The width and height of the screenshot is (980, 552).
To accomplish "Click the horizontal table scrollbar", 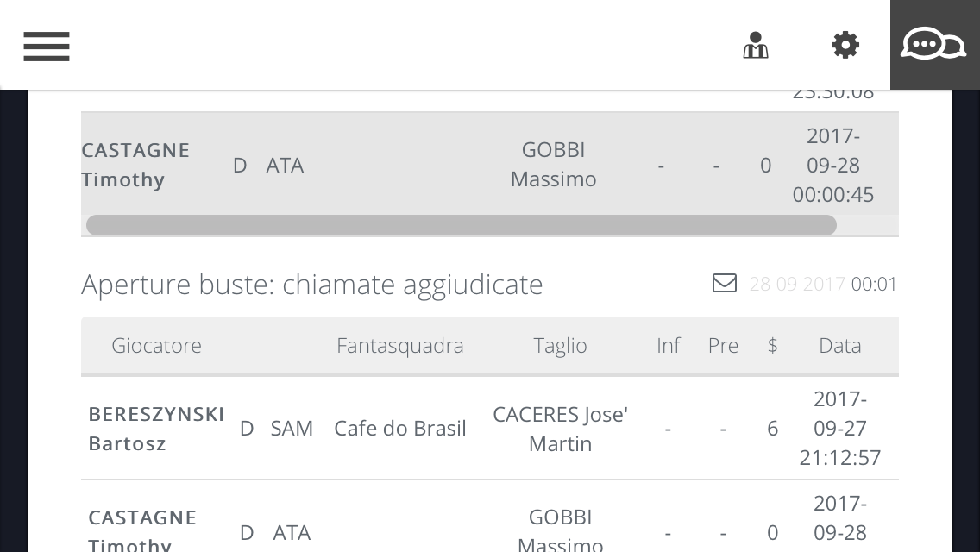I will coord(462,225).
